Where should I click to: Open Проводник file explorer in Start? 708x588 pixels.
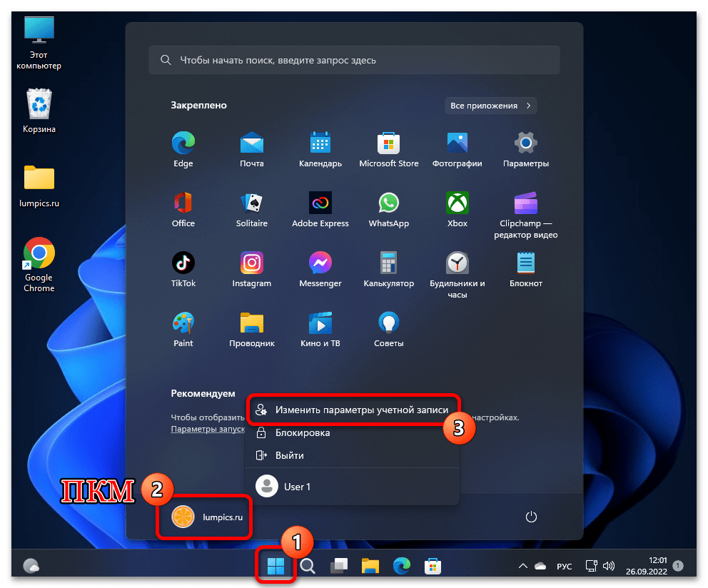251,329
